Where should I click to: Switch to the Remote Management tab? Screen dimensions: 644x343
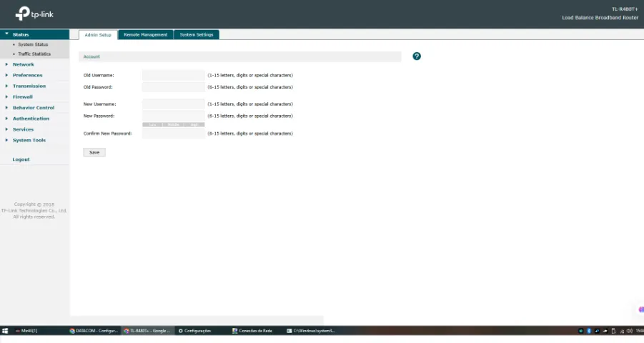coord(146,35)
